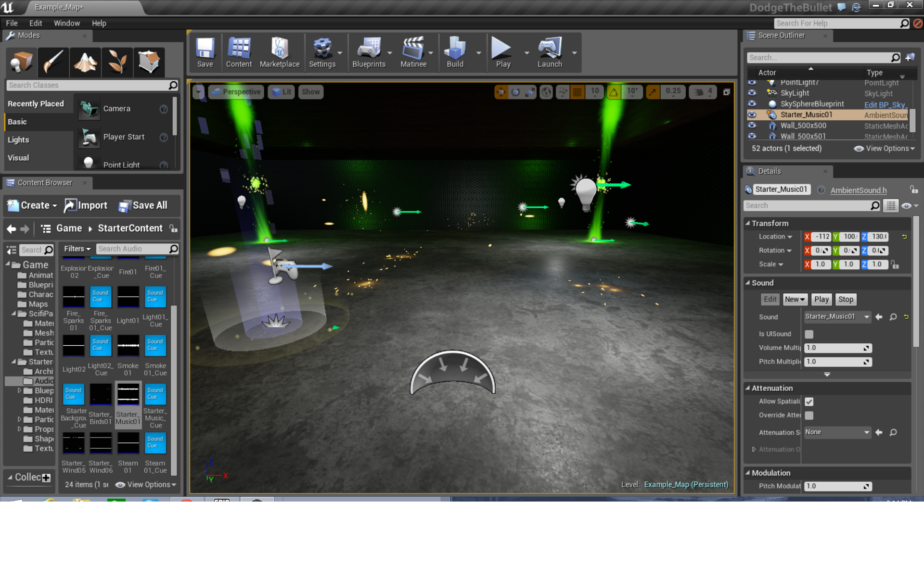Toggle the Allow Spatialization checkbox
Image resolution: width=924 pixels, height=578 pixels.
click(809, 402)
